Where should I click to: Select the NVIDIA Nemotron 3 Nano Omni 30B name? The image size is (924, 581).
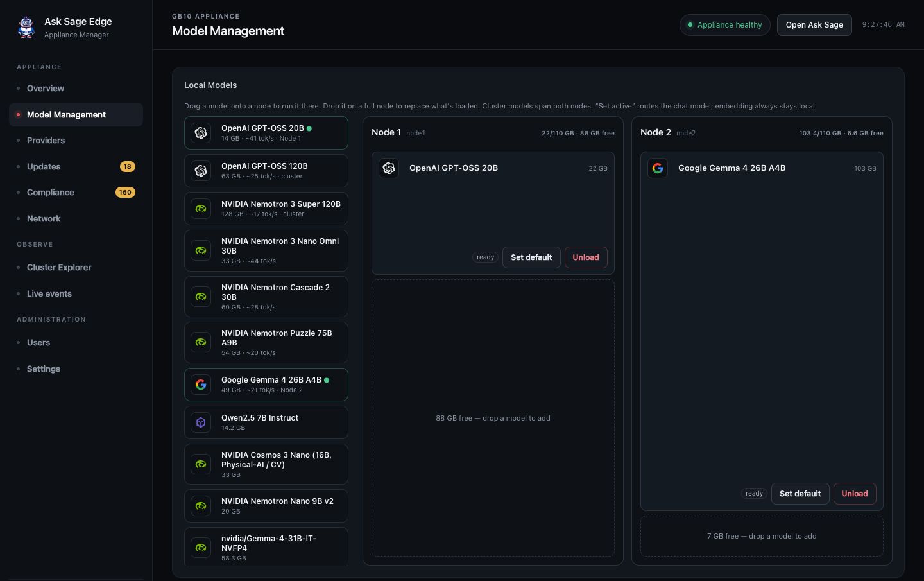(280, 246)
